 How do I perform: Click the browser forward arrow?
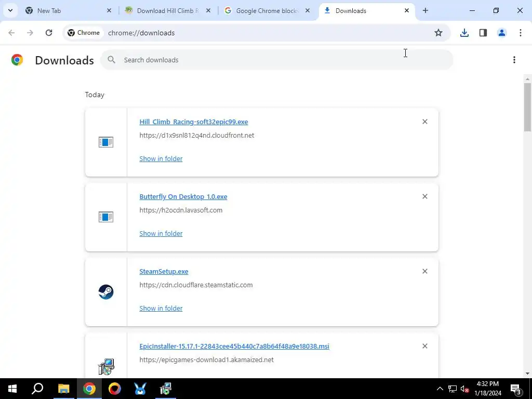point(30,33)
